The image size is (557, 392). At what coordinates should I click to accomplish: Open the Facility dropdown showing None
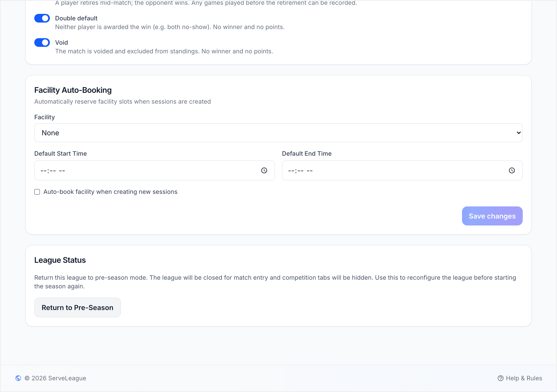click(x=278, y=133)
